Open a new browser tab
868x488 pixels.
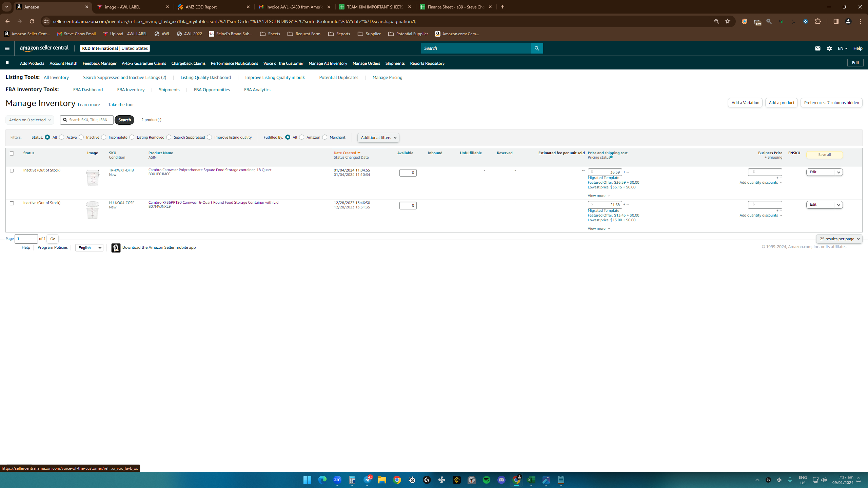click(x=502, y=7)
